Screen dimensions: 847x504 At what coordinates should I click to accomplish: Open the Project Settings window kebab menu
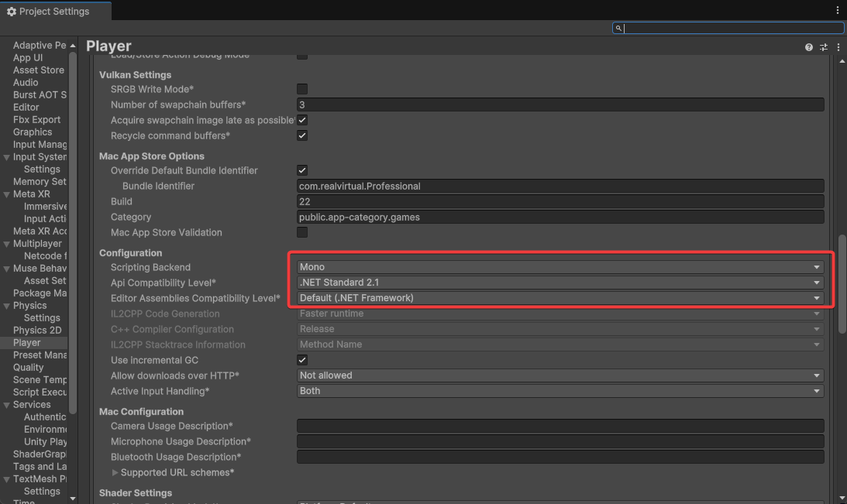click(838, 11)
